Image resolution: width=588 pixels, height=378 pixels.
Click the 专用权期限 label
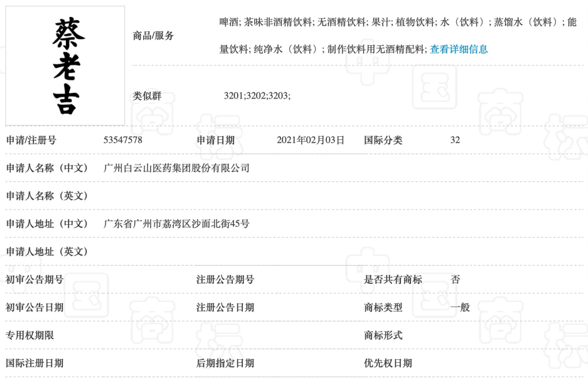(30, 335)
